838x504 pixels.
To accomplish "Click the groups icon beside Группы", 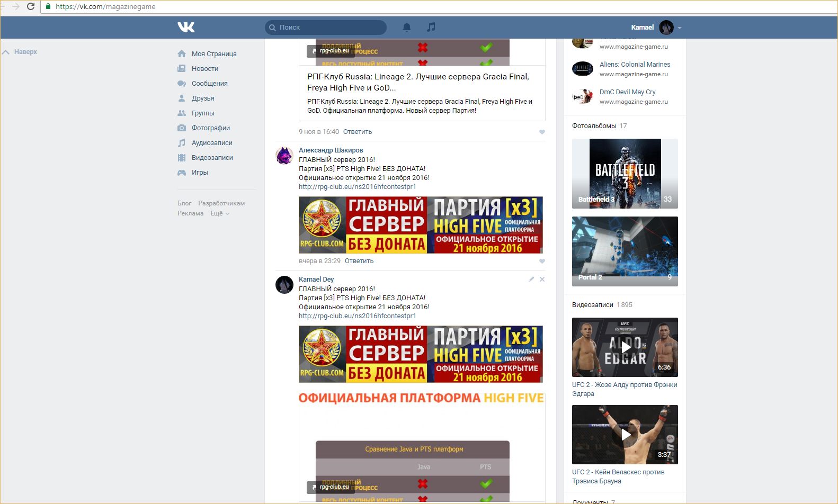I will click(x=182, y=113).
